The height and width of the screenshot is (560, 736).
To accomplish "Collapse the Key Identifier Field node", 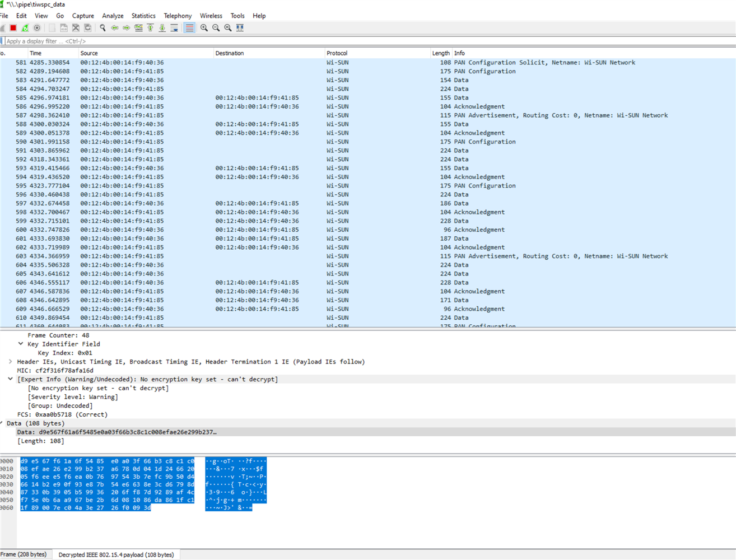I will [21, 344].
